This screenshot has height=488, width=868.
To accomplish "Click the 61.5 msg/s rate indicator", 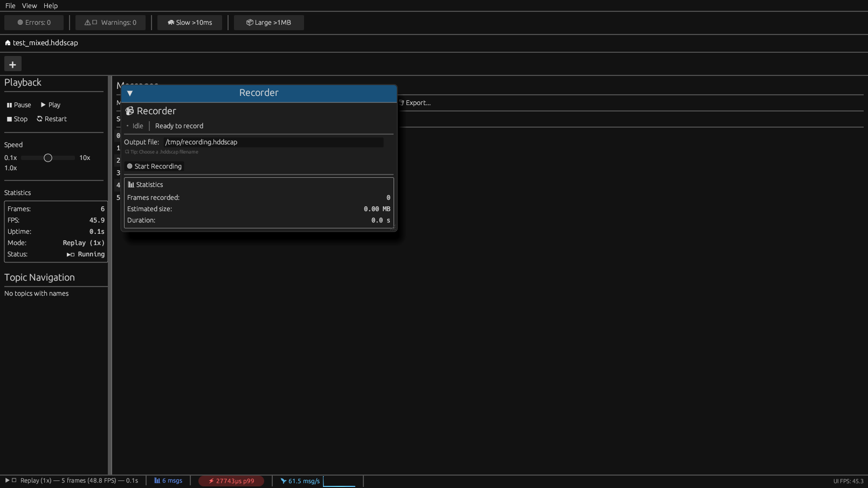I will coord(300,481).
